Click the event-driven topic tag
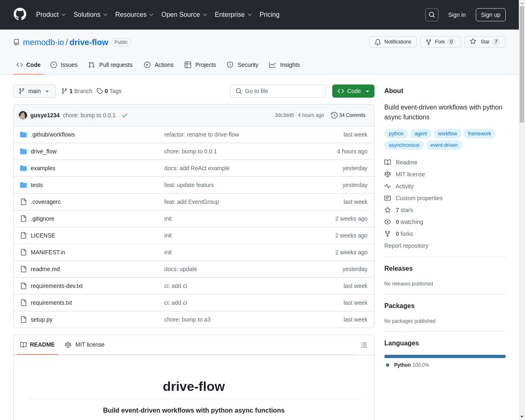The image size is (525, 420). click(444, 145)
